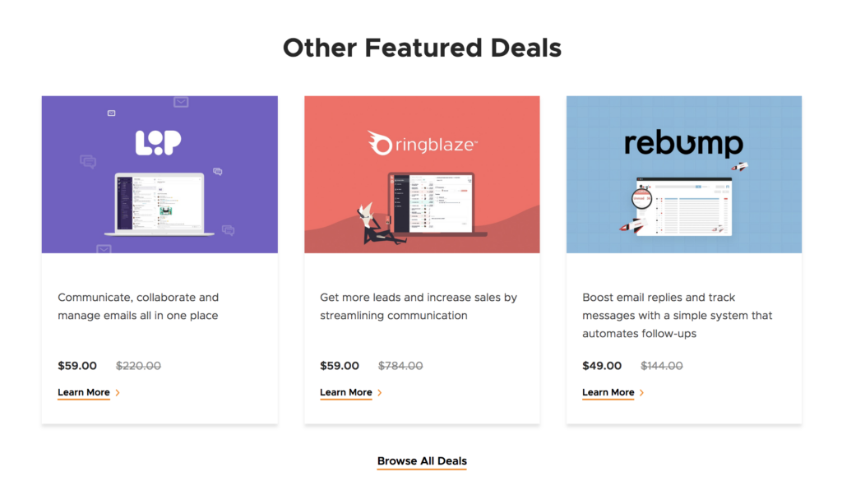Click Learn More on the Rebump card
The width and height of the screenshot is (842, 504).
[x=608, y=392]
